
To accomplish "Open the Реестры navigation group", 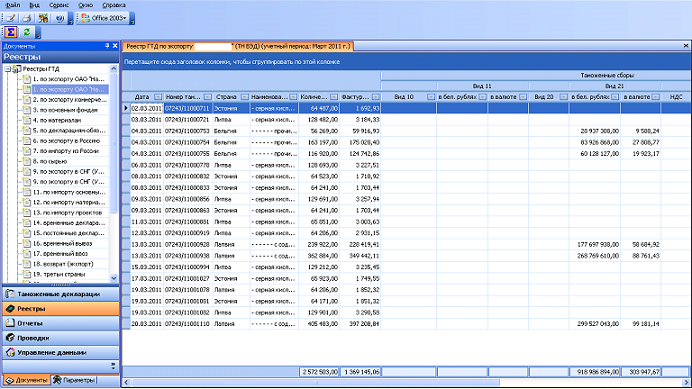I will coord(61,309).
